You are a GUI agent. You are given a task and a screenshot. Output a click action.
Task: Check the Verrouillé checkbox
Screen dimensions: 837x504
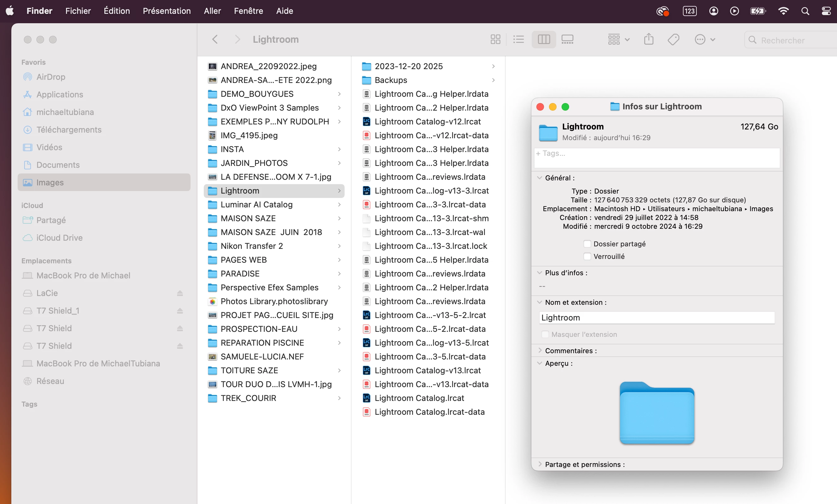pyautogui.click(x=587, y=256)
